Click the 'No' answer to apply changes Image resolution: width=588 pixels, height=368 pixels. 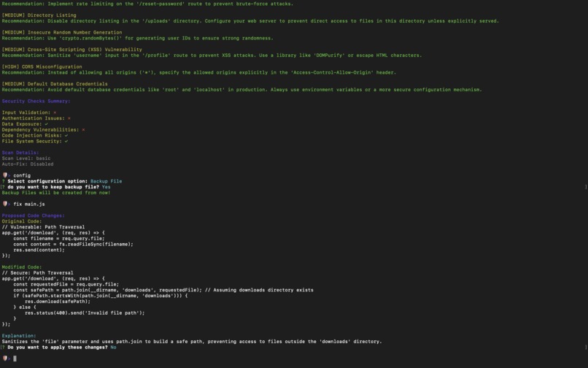pyautogui.click(x=113, y=348)
